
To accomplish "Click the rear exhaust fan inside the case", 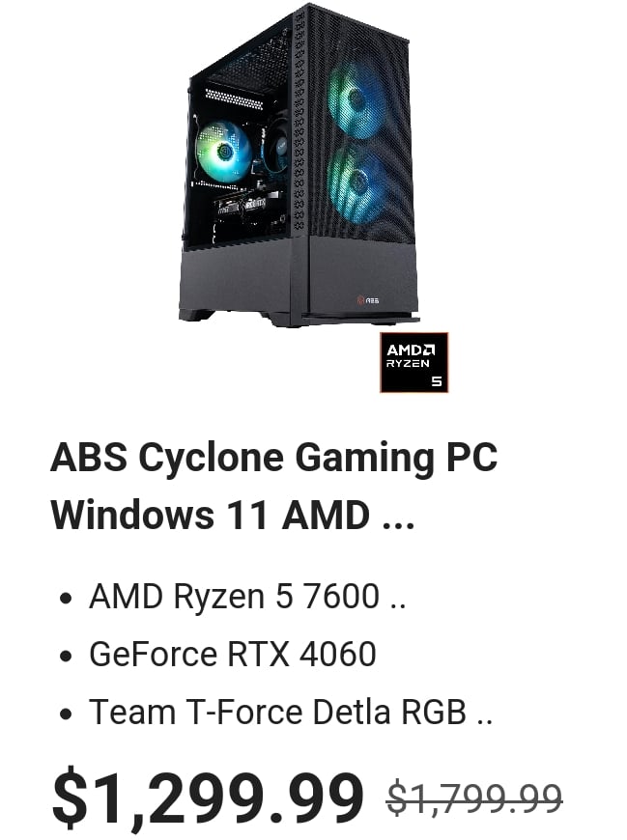I will 277,144.
